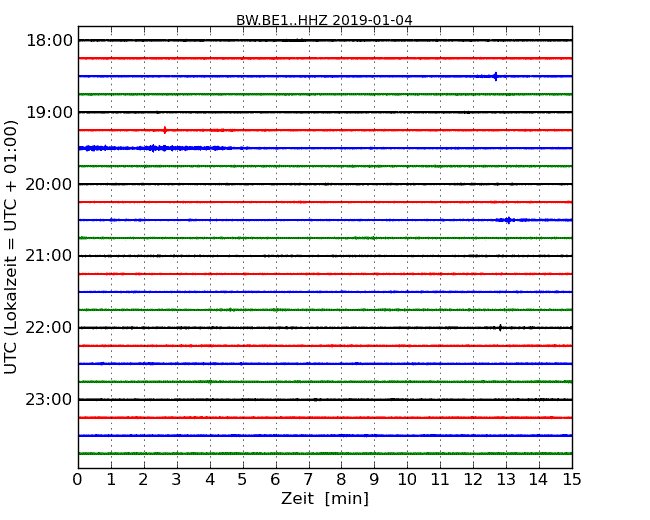
Task: Click the plot title BW.BE1..HHZ 2019-01-04
Action: click(x=324, y=20)
